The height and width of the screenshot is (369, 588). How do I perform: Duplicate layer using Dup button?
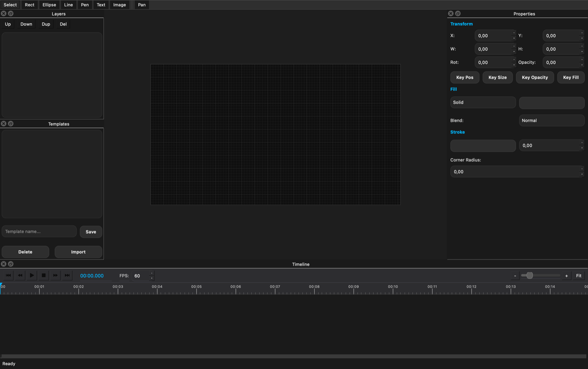pos(46,24)
